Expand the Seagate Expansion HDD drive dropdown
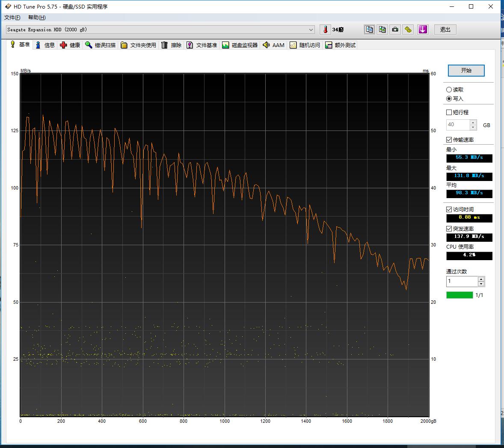 311,30
